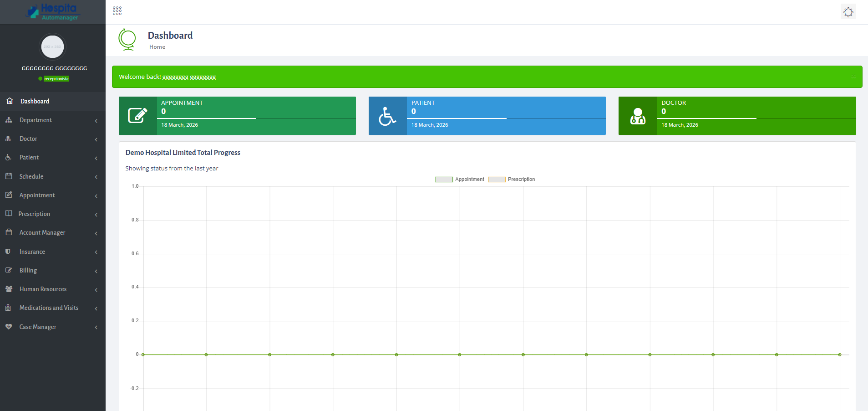Click the Home breadcrumb link

[157, 46]
